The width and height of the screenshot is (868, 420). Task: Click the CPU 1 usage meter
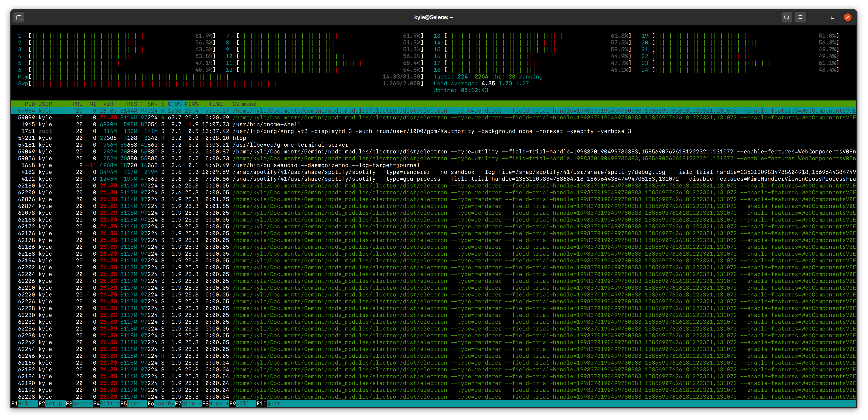click(x=117, y=36)
